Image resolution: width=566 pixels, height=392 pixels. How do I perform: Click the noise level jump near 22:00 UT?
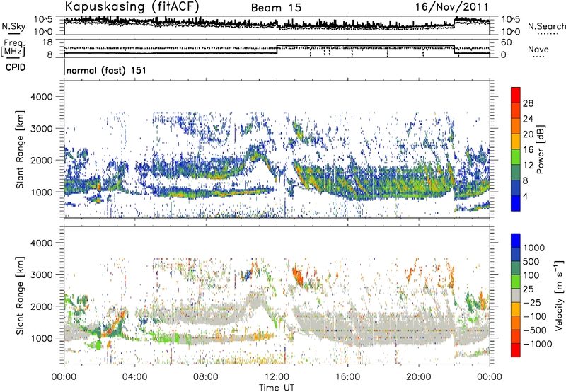coord(454,21)
